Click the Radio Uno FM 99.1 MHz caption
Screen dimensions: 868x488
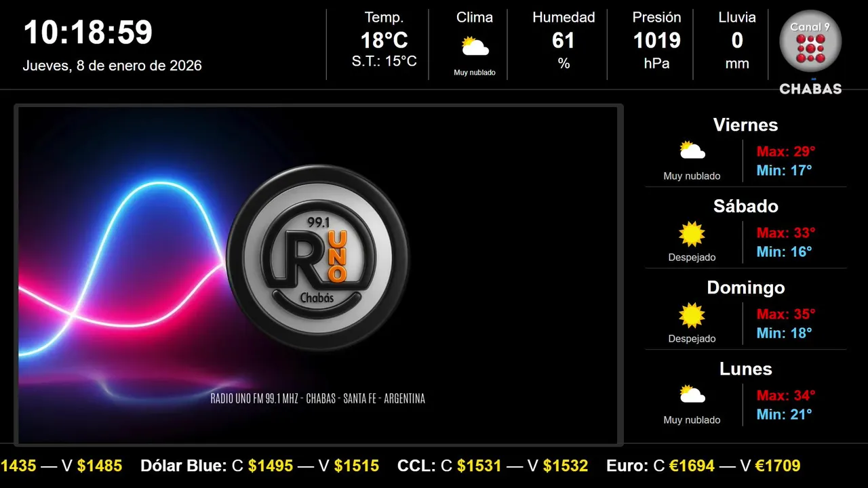[318, 399]
